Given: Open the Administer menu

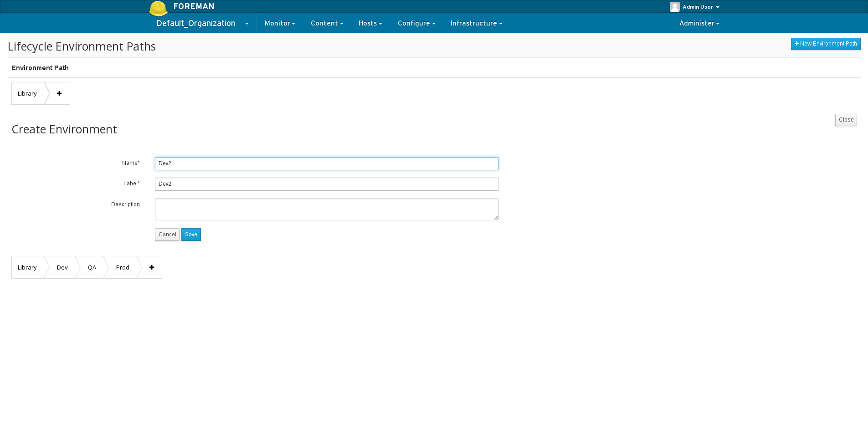Looking at the screenshot, I should point(699,23).
